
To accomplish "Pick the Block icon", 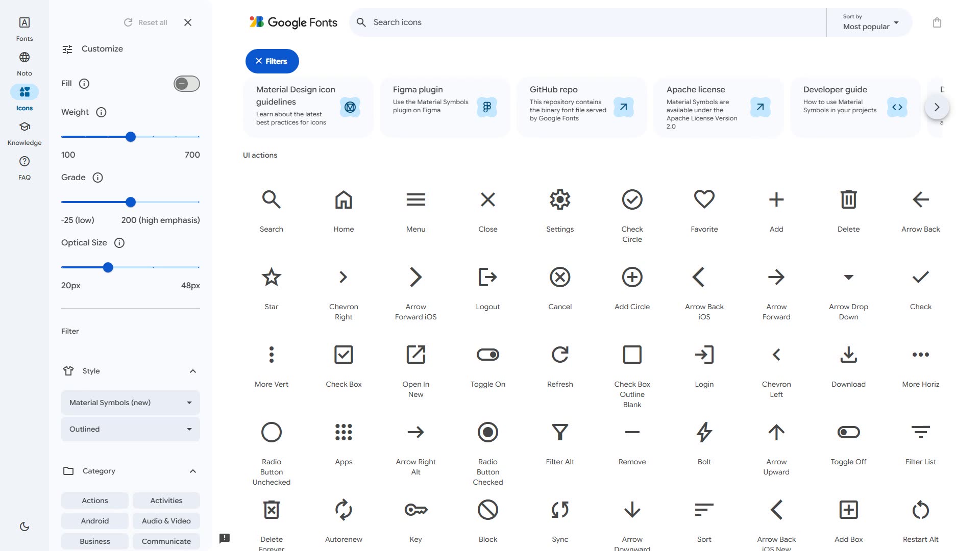I will tap(488, 510).
